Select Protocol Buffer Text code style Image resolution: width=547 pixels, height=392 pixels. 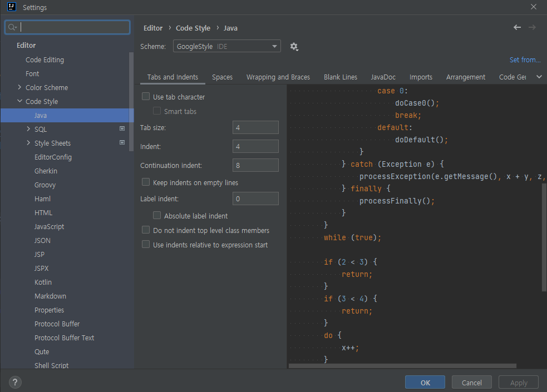pyautogui.click(x=64, y=338)
